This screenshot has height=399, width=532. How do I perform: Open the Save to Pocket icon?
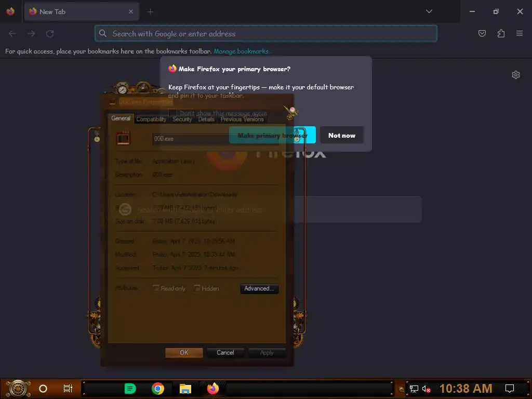click(x=482, y=33)
